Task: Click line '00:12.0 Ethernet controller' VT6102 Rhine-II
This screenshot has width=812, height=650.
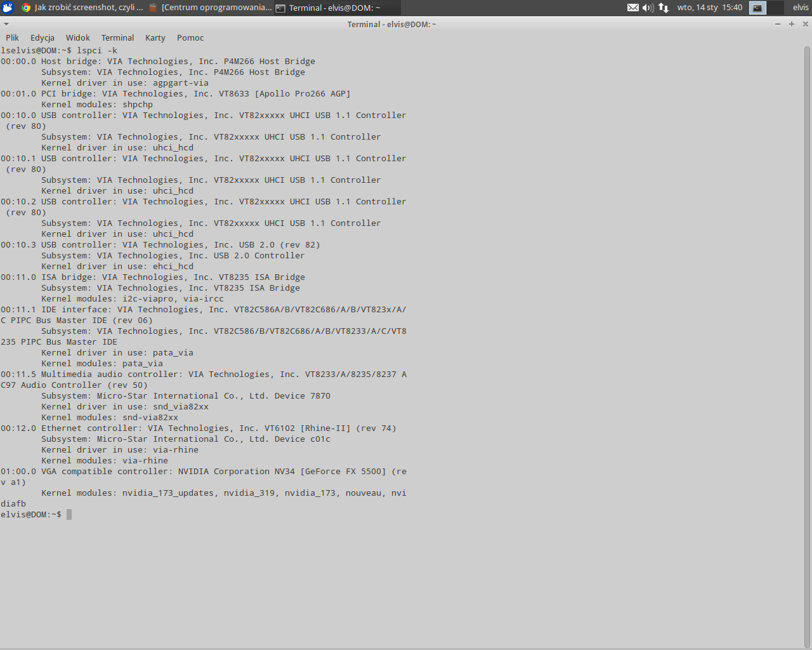Action: point(199,428)
